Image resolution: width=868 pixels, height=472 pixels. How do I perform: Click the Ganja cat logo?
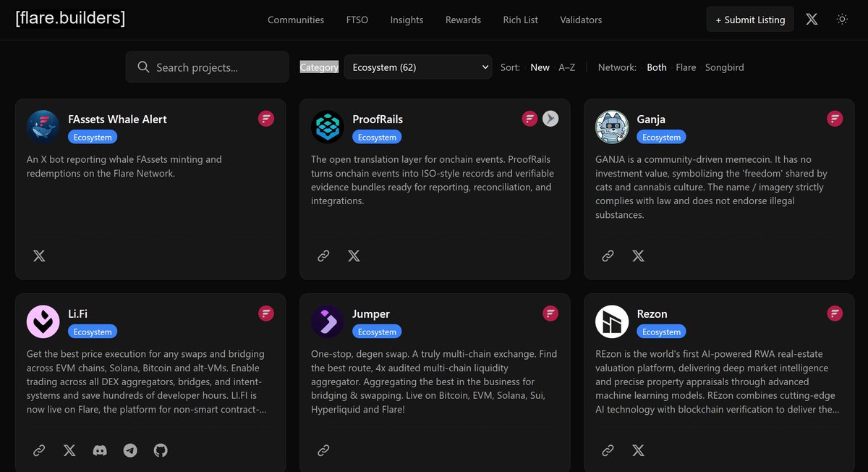[612, 127]
